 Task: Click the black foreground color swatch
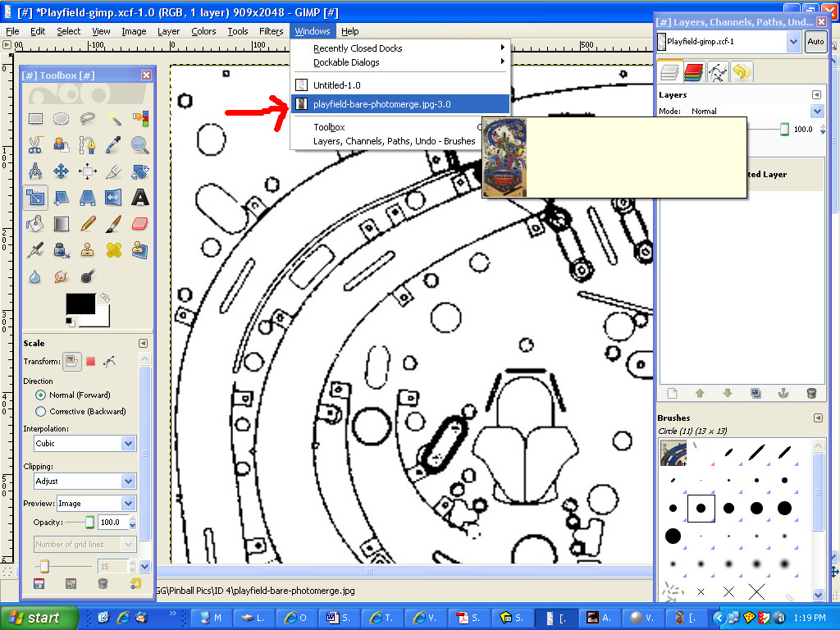(79, 304)
